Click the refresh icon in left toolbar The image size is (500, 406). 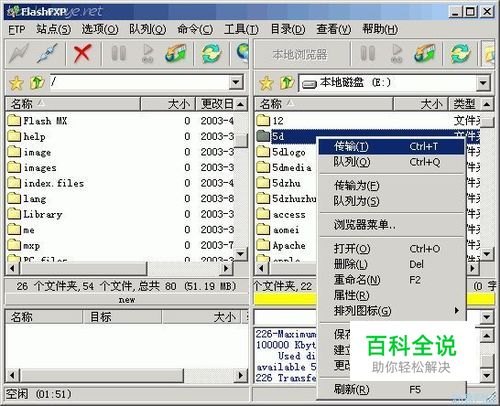click(x=211, y=53)
